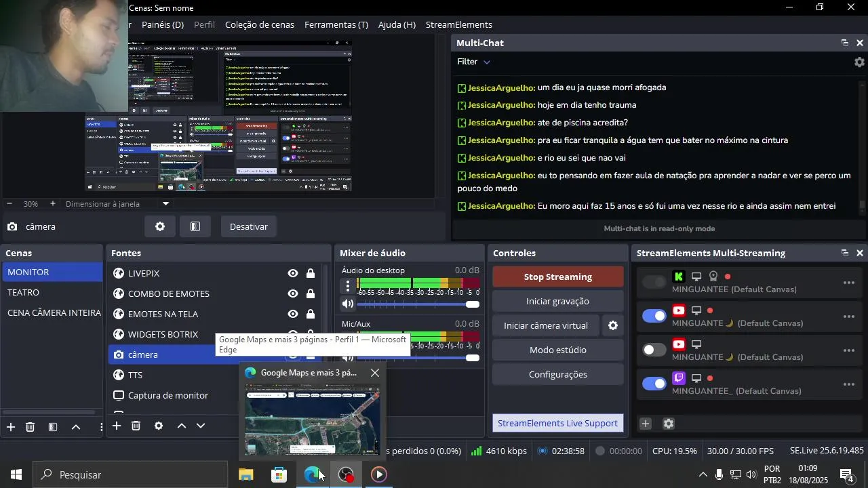Screen dimensions: 868x488
Task: Lock toggle for LIVEPIX source
Action: point(311,273)
